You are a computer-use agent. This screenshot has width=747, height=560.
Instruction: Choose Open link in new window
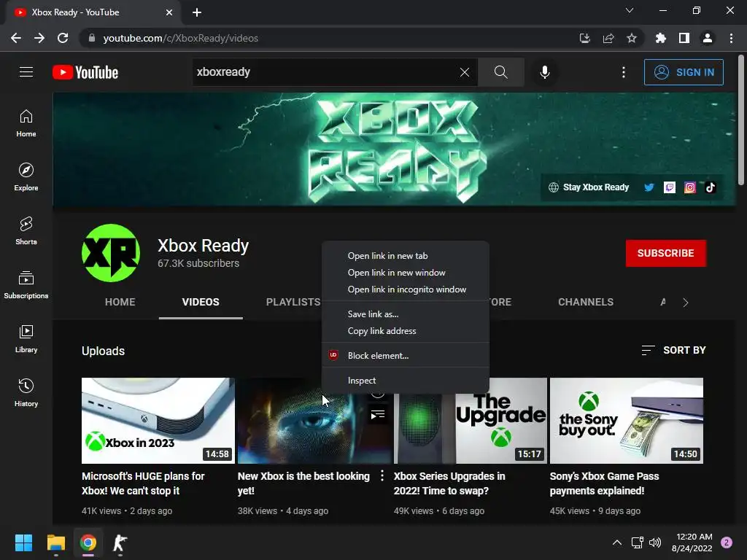406,273
